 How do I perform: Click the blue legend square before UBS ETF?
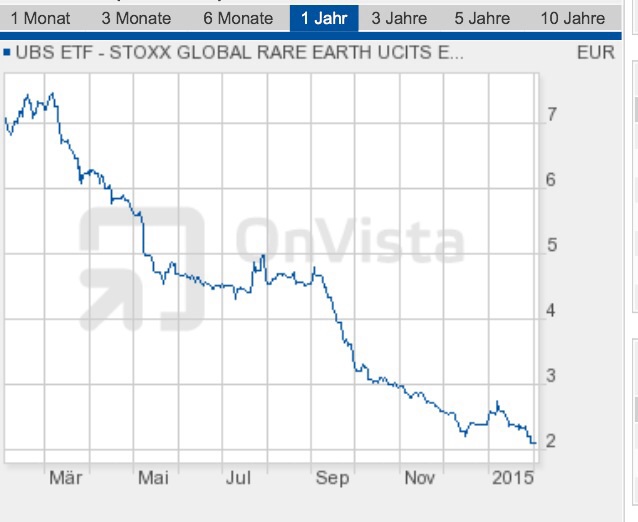[7, 52]
